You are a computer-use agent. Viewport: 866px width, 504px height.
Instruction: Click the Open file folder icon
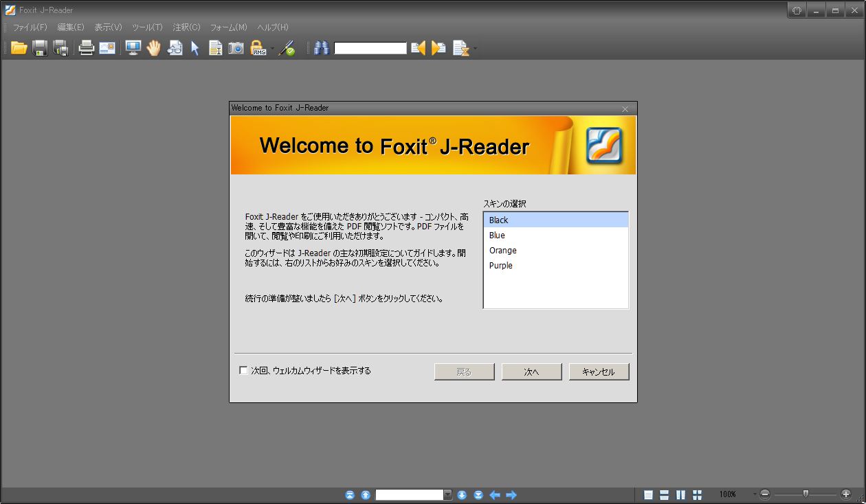pyautogui.click(x=19, y=48)
